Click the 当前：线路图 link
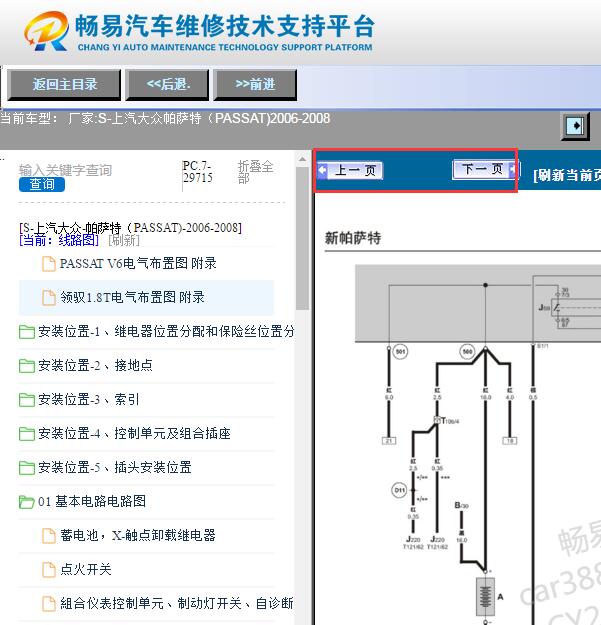The height and width of the screenshot is (625, 601). (x=59, y=240)
